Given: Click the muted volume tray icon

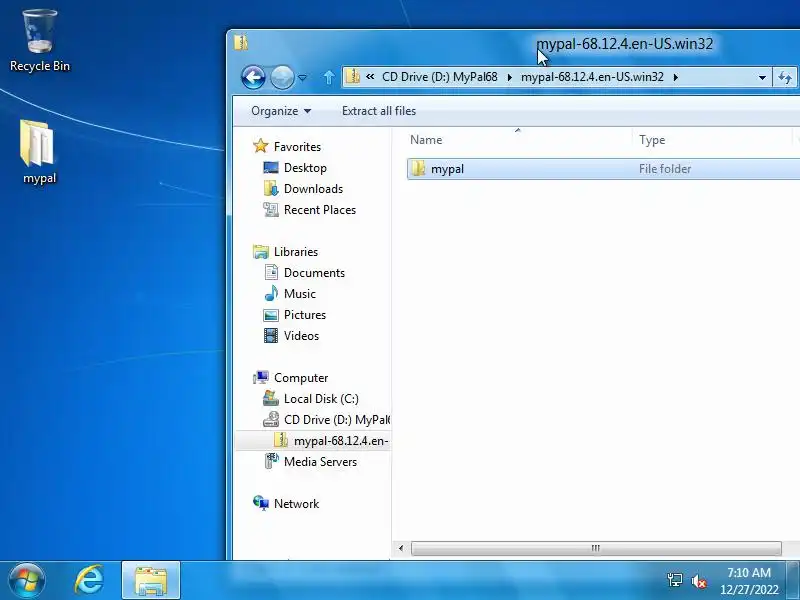Looking at the screenshot, I should (698, 581).
